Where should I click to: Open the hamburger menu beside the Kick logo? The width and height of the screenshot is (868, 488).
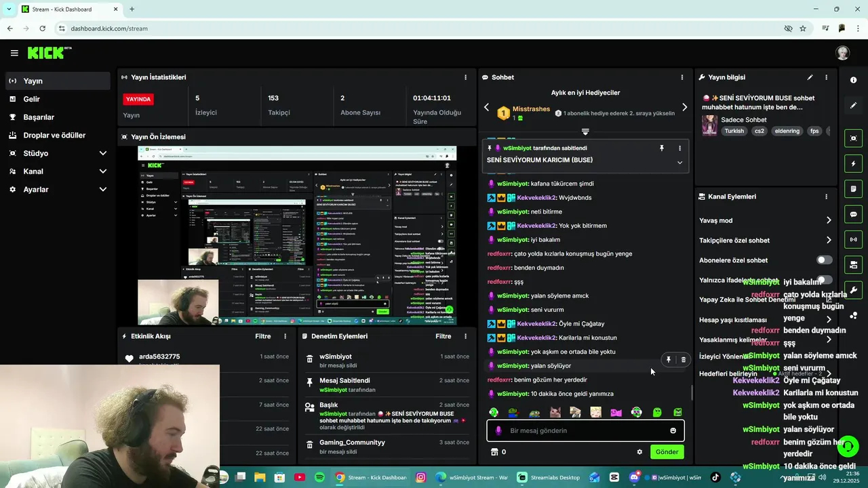pyautogui.click(x=14, y=53)
